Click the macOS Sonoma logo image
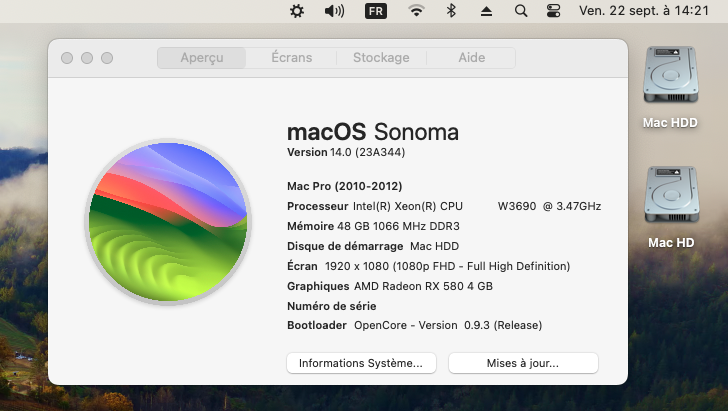 click(168, 222)
